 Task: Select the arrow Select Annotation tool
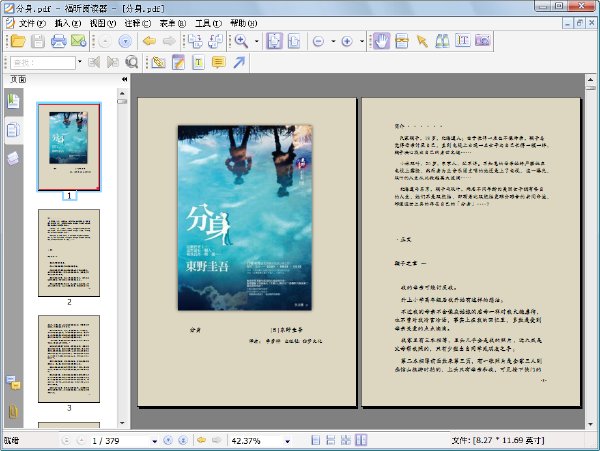pos(422,41)
